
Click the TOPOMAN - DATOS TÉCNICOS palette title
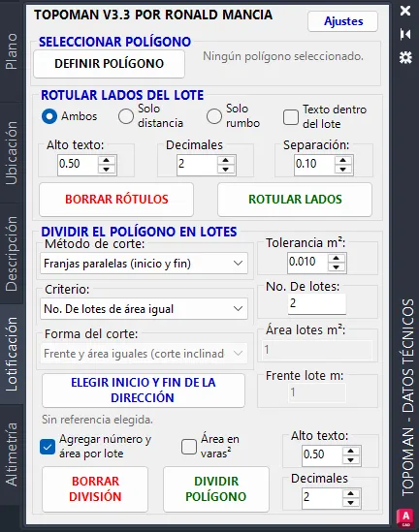[x=407, y=397]
